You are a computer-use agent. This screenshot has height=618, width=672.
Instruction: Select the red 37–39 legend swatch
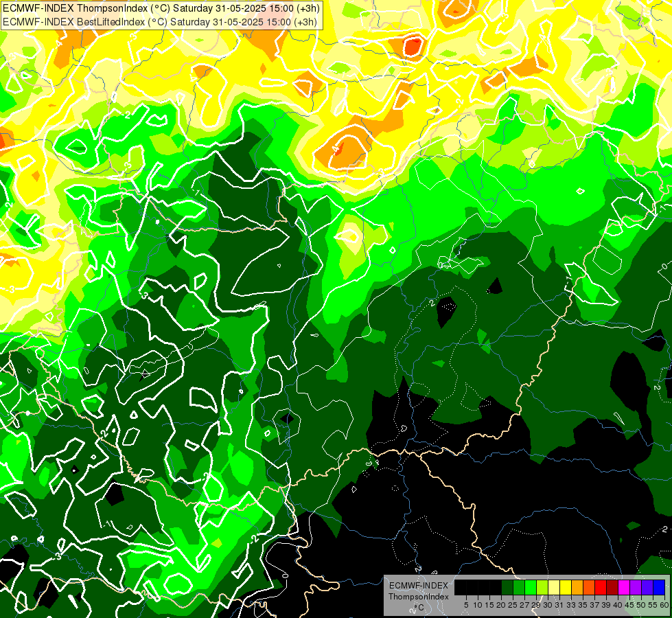click(601, 587)
